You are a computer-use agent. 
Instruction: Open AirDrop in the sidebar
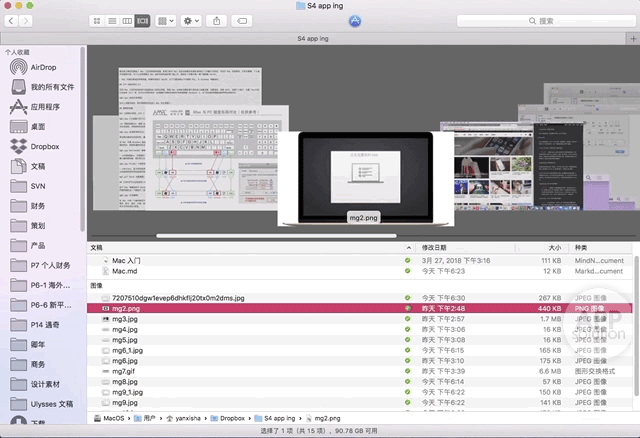(44, 67)
